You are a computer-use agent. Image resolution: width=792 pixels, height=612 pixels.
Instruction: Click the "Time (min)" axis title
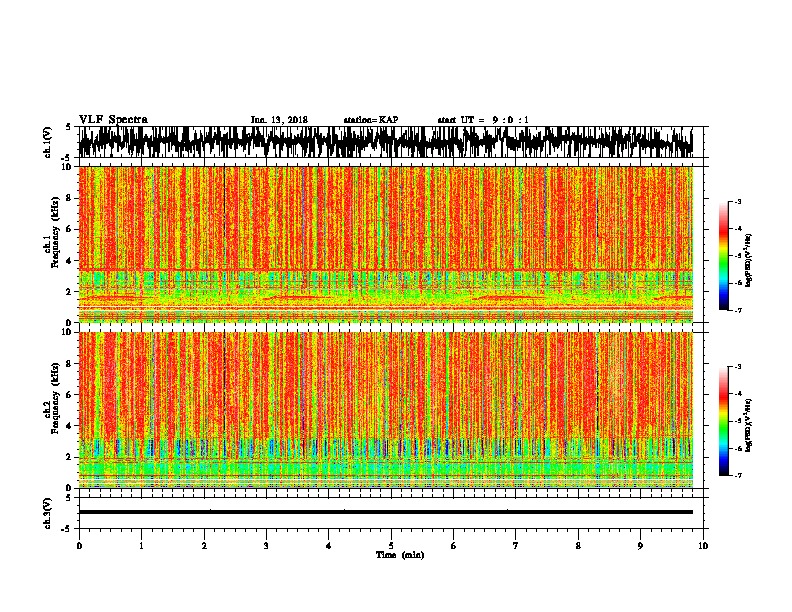pos(400,555)
